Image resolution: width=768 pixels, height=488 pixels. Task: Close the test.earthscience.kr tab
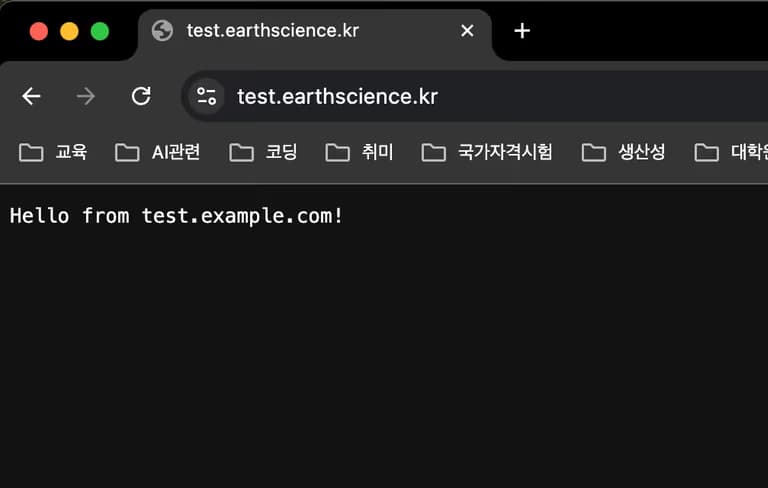(x=467, y=31)
